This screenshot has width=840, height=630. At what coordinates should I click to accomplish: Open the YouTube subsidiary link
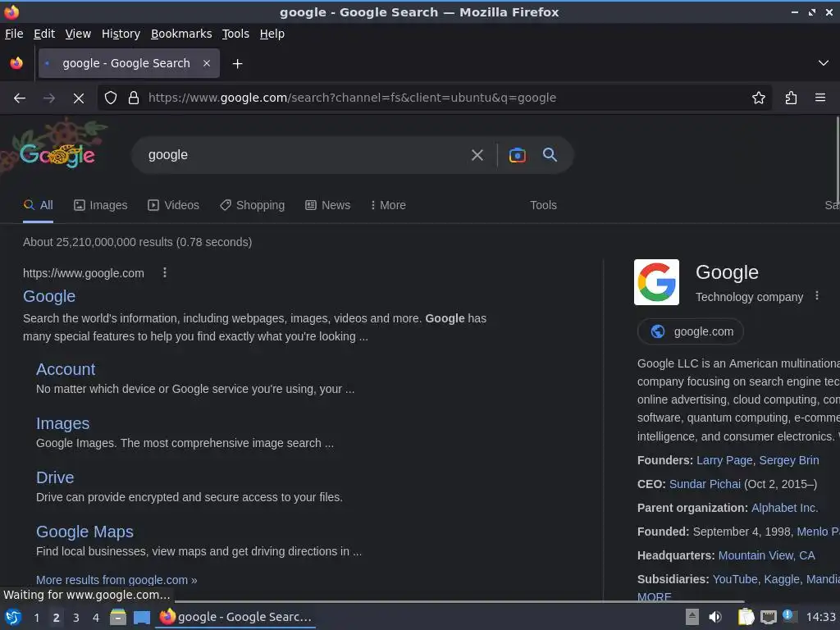point(734,579)
